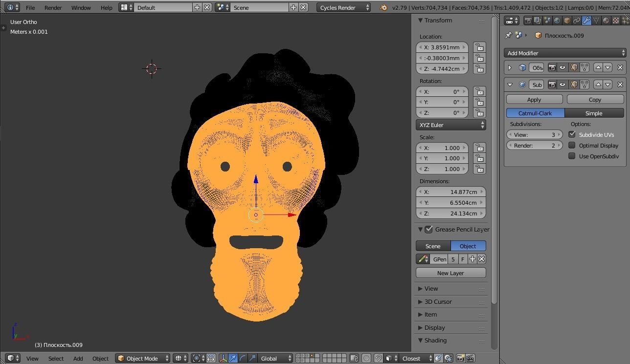Toggle transform manipulator axes icon
The image size is (630, 364).
point(224,358)
